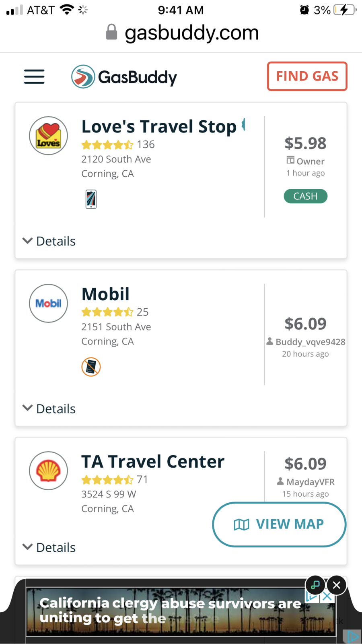Tap the pay-with-GasBuddy phone icon

click(91, 199)
